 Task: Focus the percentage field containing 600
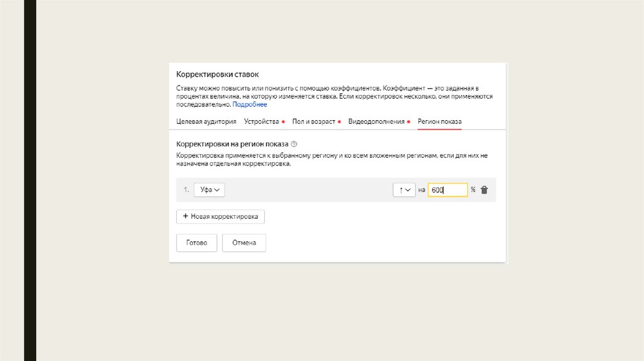coord(447,190)
